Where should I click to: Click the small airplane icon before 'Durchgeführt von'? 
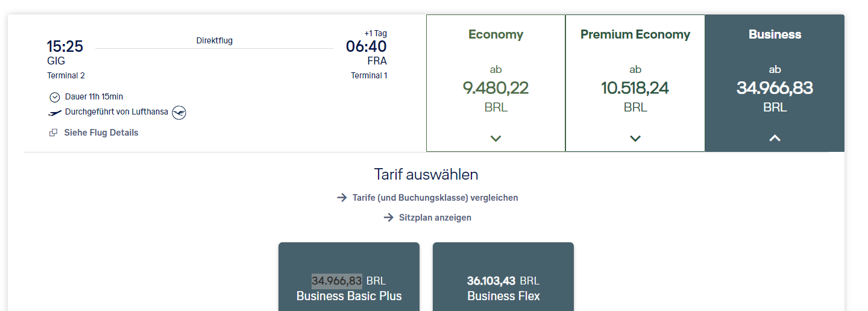[x=55, y=113]
